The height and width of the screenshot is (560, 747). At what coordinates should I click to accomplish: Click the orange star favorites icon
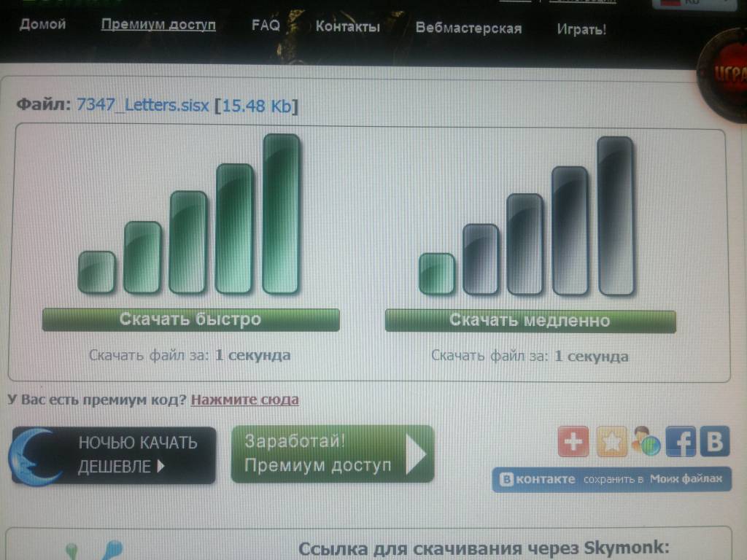point(612,442)
